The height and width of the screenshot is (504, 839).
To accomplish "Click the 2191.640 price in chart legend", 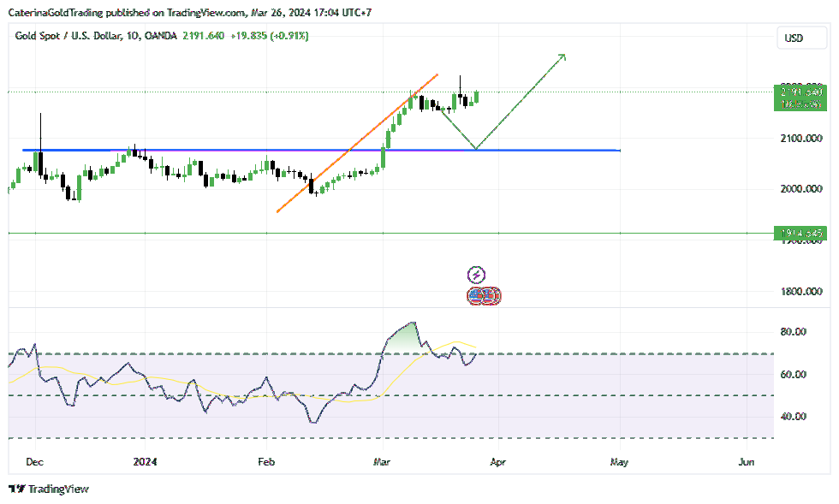I will pyautogui.click(x=204, y=36).
